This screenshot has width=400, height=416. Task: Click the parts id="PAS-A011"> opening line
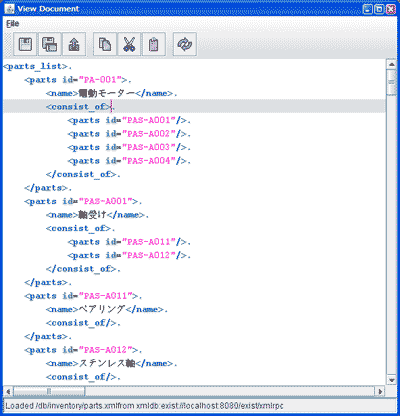click(x=83, y=296)
